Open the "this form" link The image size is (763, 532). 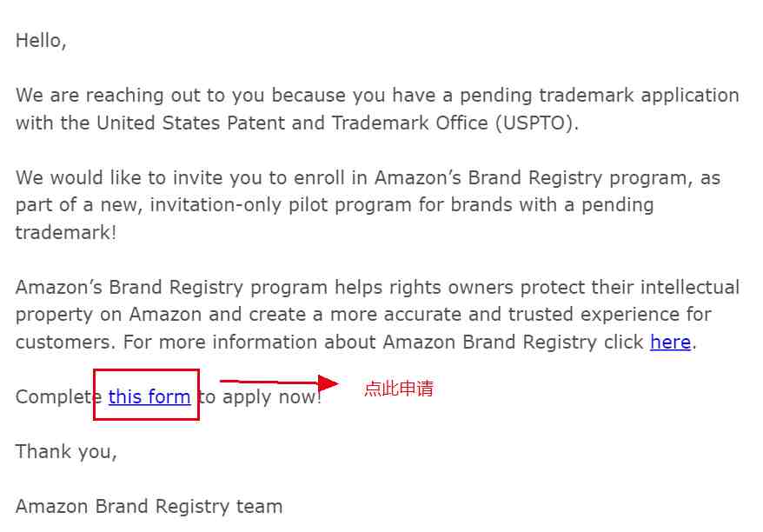[x=149, y=396]
